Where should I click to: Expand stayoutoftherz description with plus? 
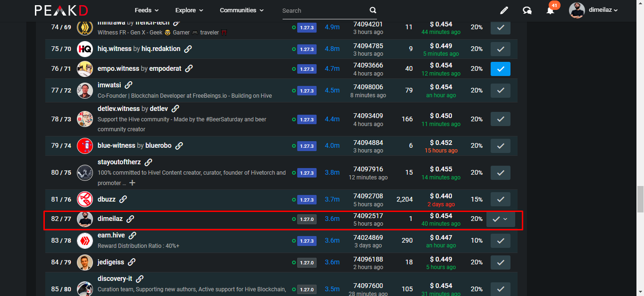133,183
